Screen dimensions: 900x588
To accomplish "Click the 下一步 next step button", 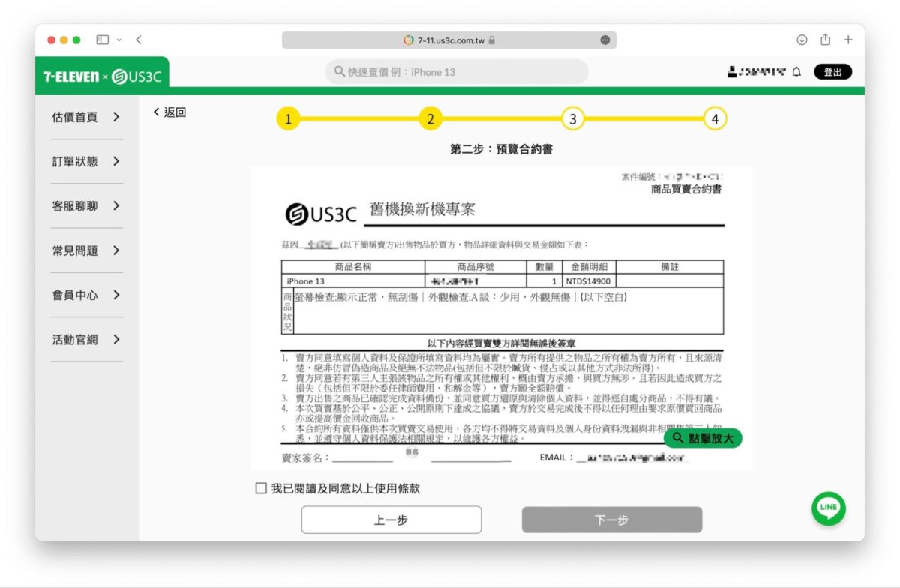I will pyautogui.click(x=612, y=520).
